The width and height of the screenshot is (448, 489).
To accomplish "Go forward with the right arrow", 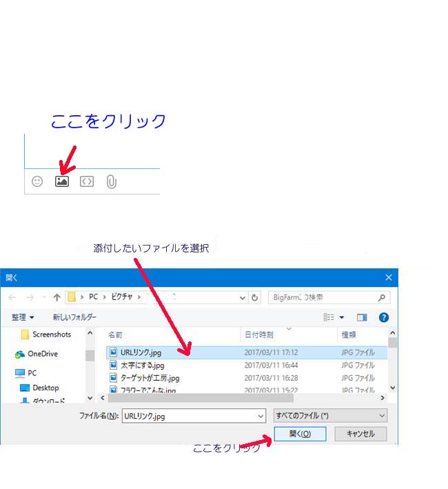I will (30, 297).
